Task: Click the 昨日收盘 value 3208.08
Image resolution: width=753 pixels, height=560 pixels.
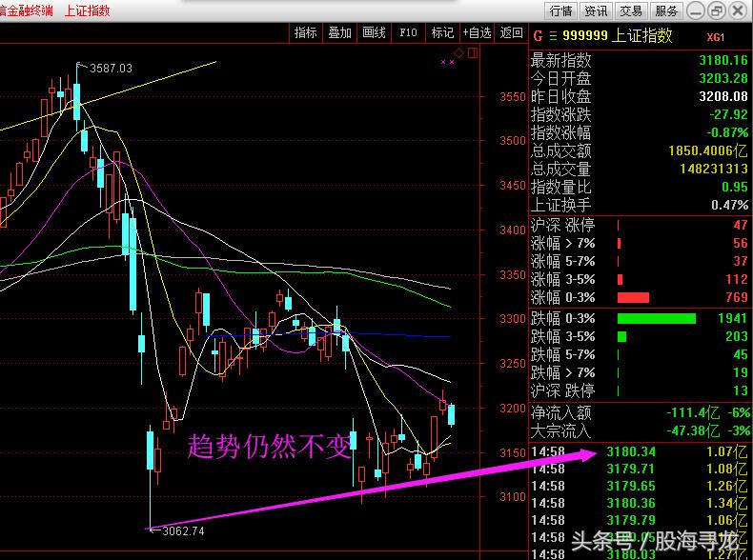Action: [x=723, y=96]
